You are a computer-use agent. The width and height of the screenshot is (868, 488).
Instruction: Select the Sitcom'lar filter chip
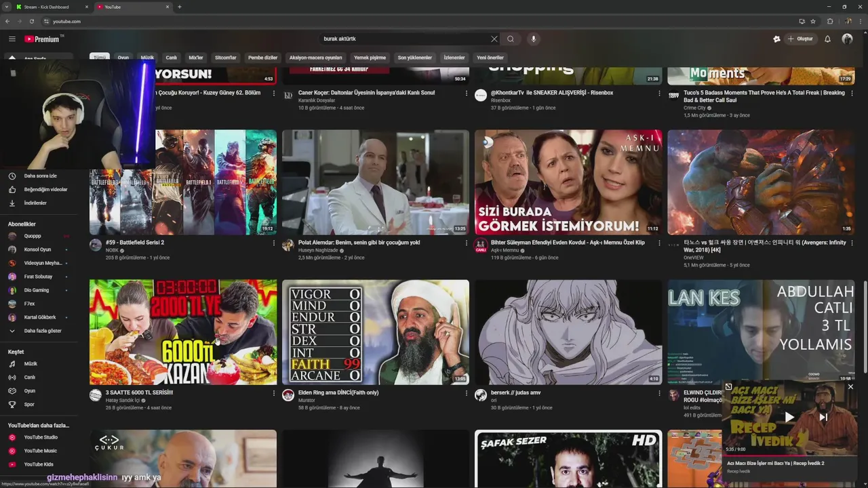click(x=226, y=58)
